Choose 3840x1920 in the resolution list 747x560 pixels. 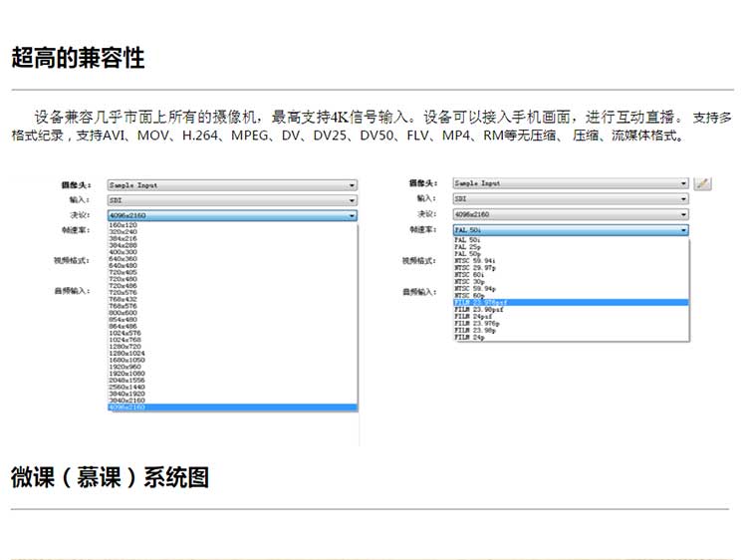(x=125, y=393)
